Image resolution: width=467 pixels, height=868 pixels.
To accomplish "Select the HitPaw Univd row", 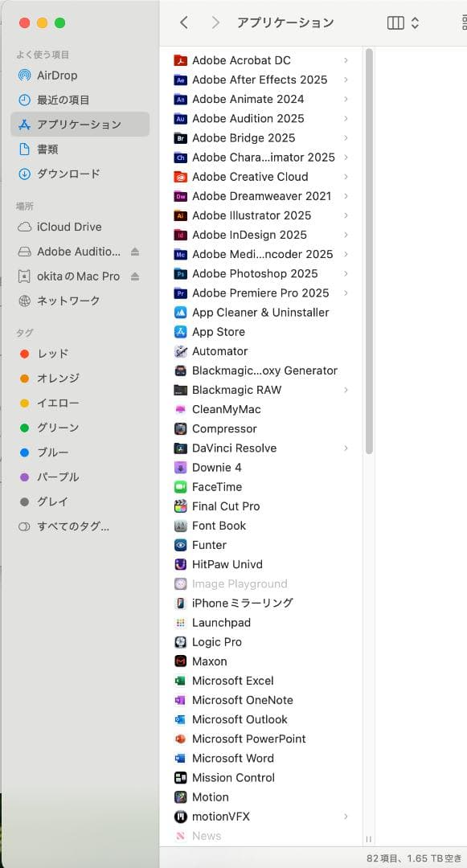I will click(262, 564).
